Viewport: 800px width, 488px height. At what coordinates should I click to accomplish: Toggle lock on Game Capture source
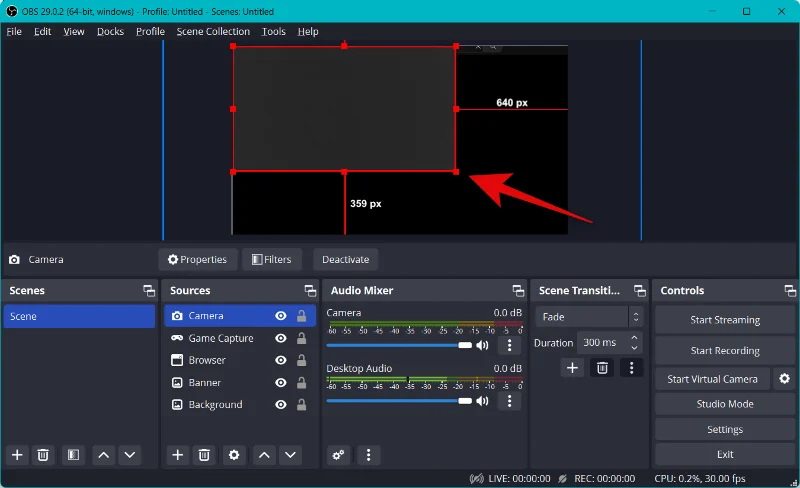302,338
